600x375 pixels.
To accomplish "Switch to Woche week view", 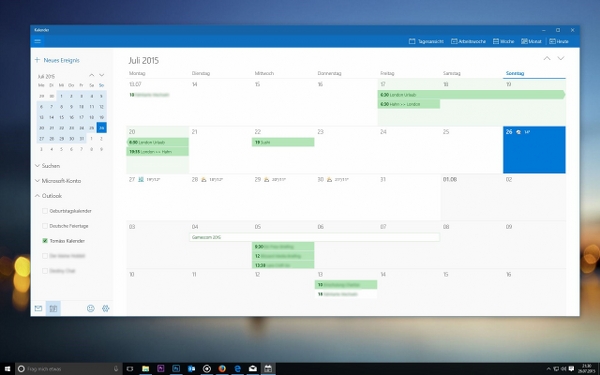I will pos(503,41).
